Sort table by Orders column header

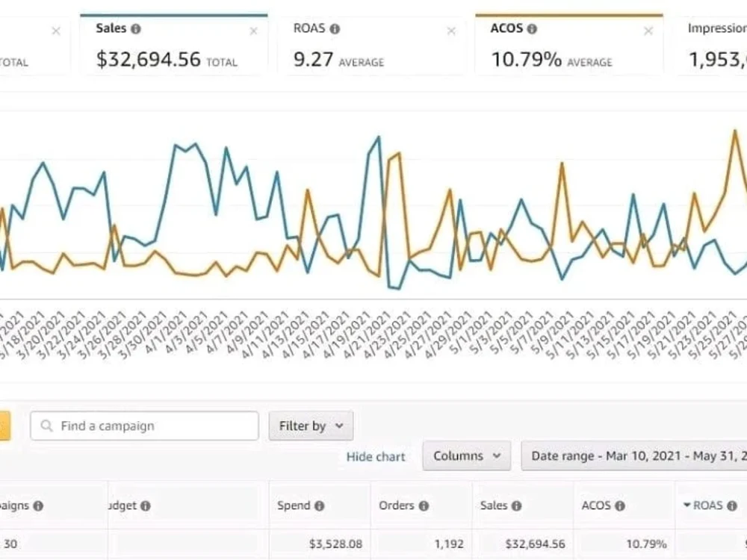[x=397, y=505]
